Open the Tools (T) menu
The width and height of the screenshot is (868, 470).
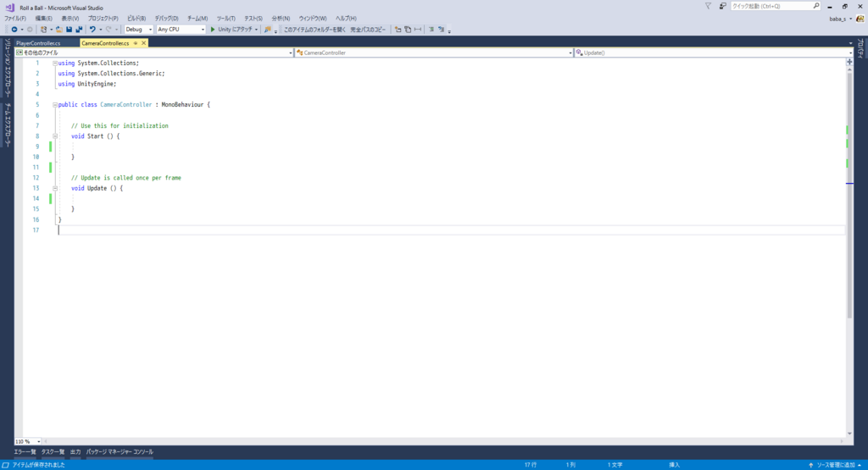coord(225,19)
